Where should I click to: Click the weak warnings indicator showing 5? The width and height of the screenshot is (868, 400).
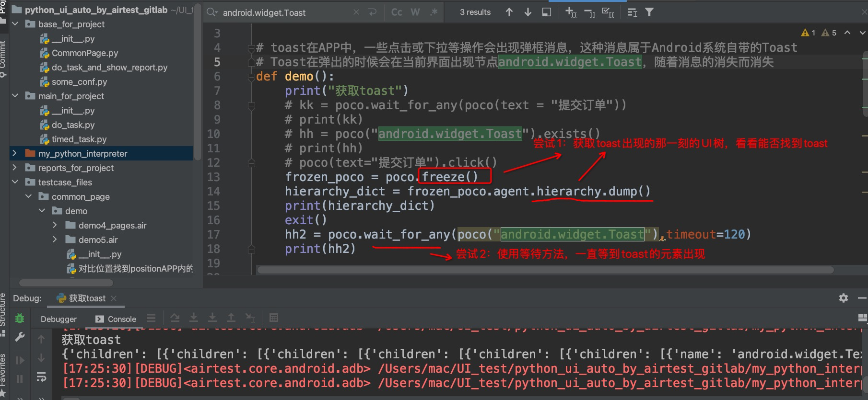[x=829, y=33]
